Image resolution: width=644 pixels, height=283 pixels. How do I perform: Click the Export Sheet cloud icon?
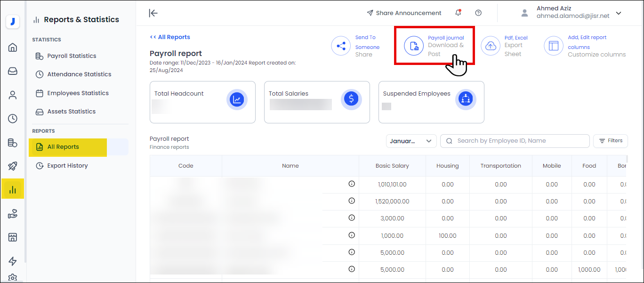(491, 46)
